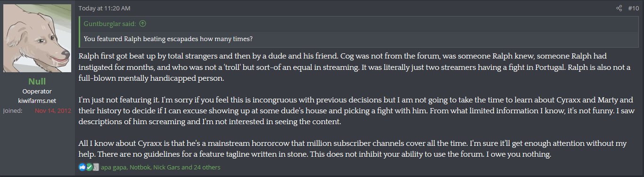The height and width of the screenshot is (177, 644).
Task: Click the 'Nov 14, 2012' join date
Action: click(x=53, y=110)
